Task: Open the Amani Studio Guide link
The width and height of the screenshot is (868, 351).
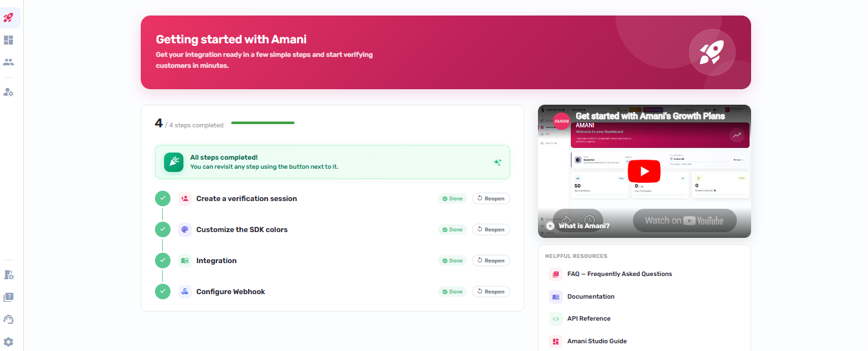Action: click(x=597, y=341)
